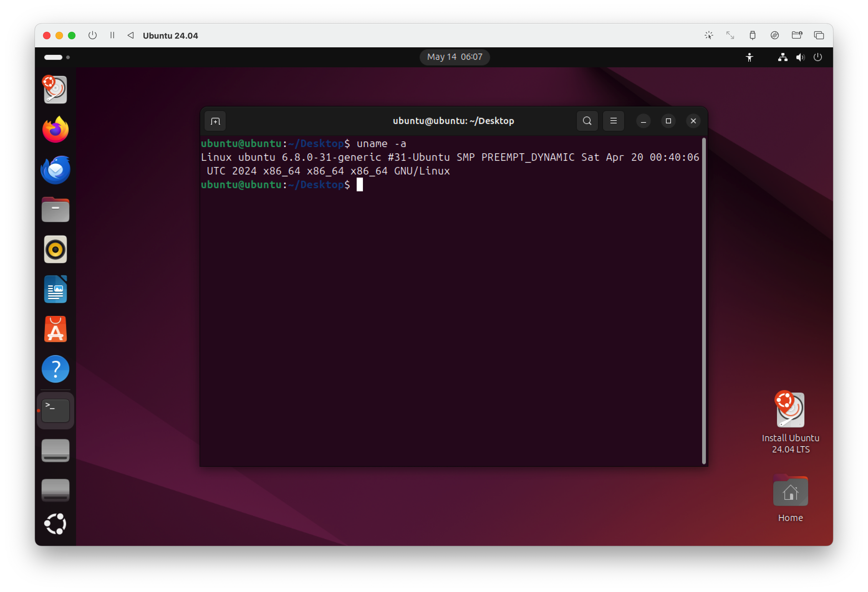
Task: Open the terminal hamburger menu
Action: [x=613, y=121]
